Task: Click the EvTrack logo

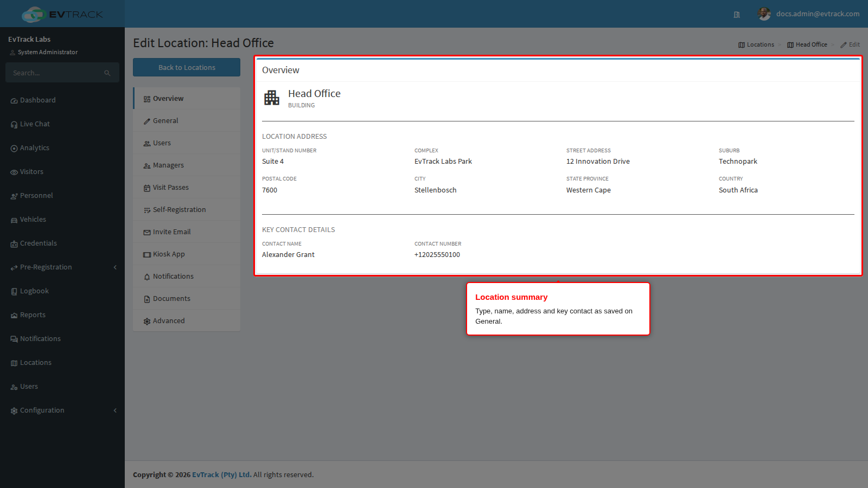Action: tap(62, 14)
